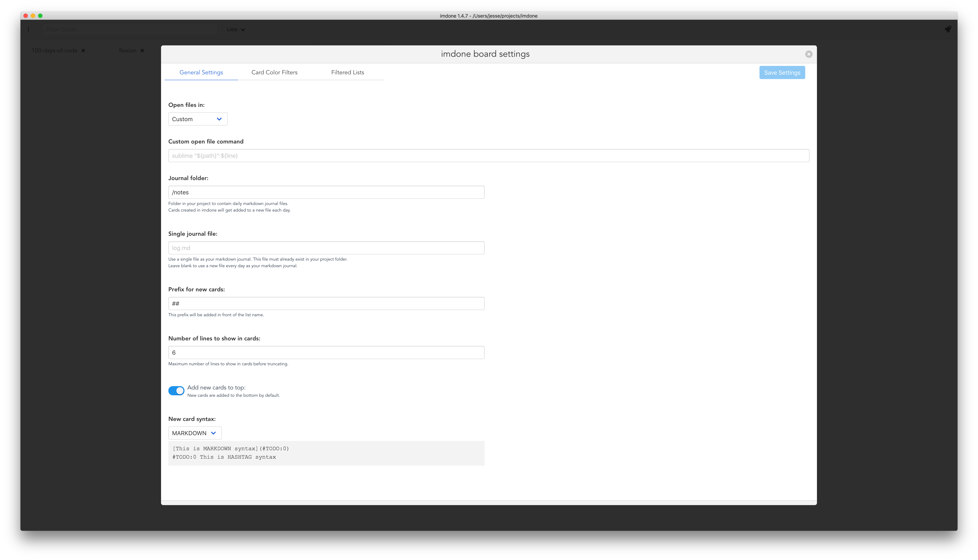
Task: Edit the Prefix for new cards field
Action: (326, 303)
